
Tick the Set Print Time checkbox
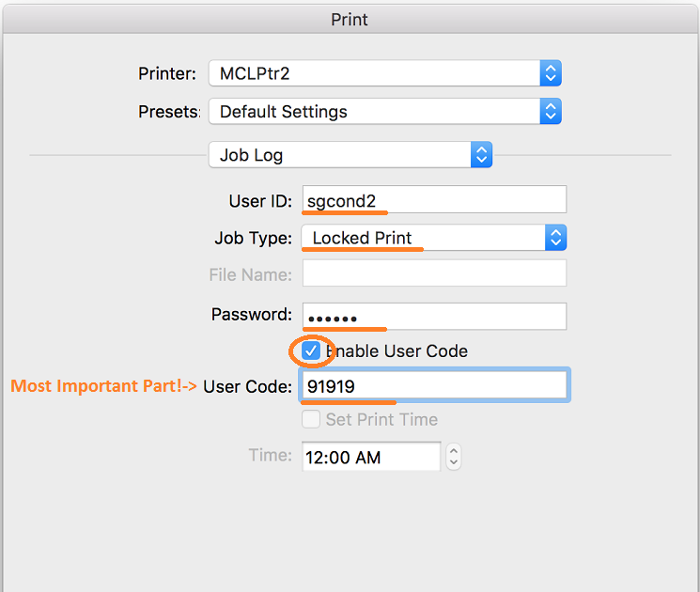tap(311, 419)
